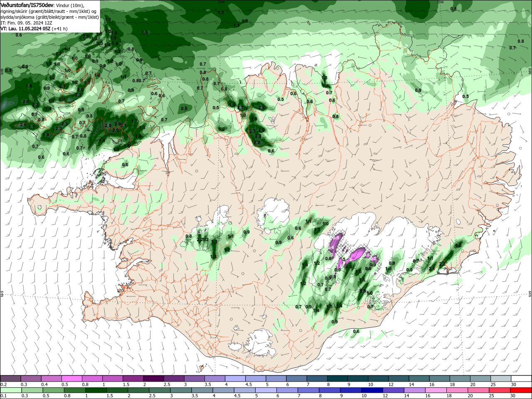The height and width of the screenshot is (399, 532).
Task: Pick dark teal snow swatch between 8 and 9
Action: [x=337, y=379]
